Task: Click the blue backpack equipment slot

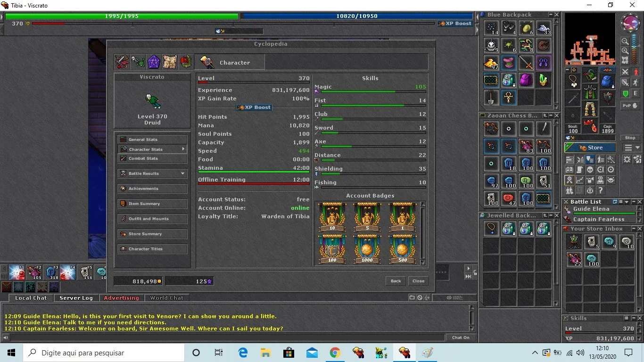Action: tap(608, 81)
